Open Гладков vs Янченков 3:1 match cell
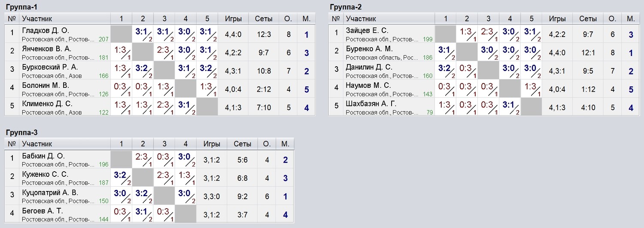The height and width of the screenshot is (228, 644). [143, 34]
